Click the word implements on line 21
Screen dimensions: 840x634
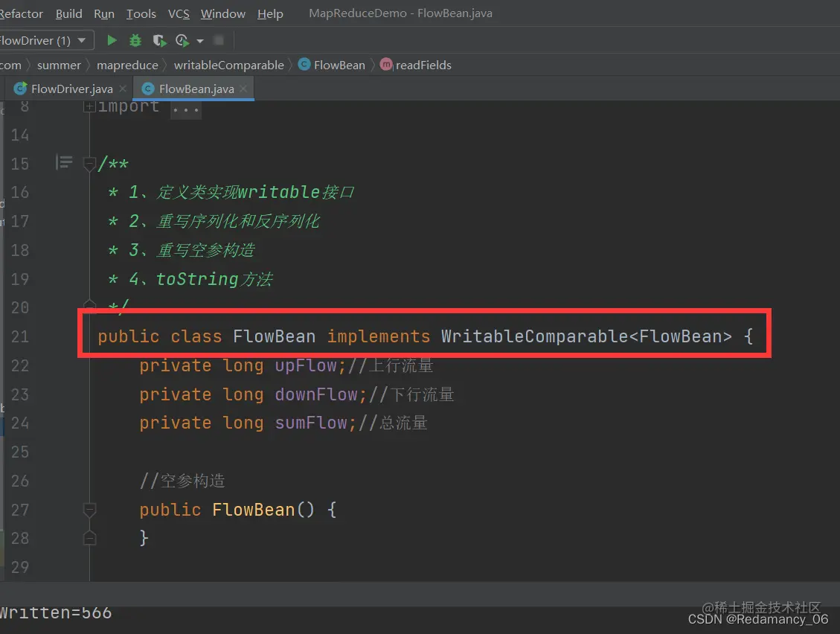pos(378,336)
